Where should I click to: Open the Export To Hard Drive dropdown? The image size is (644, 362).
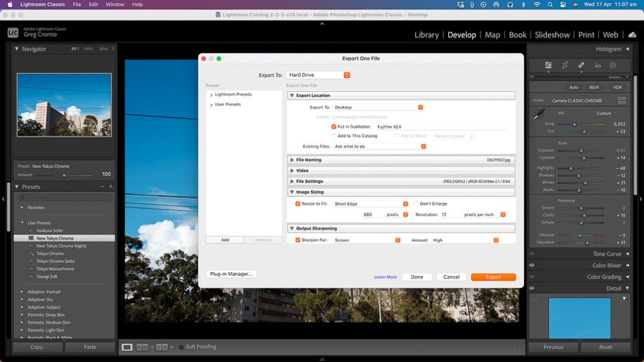point(318,75)
